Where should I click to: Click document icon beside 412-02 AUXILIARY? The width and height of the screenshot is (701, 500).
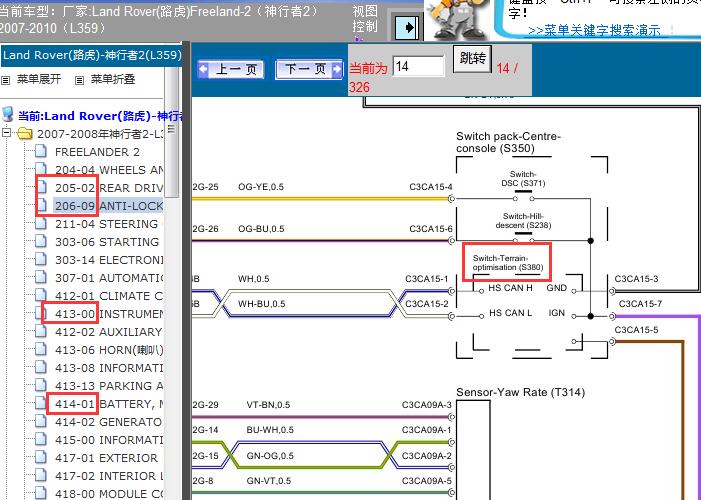41,331
